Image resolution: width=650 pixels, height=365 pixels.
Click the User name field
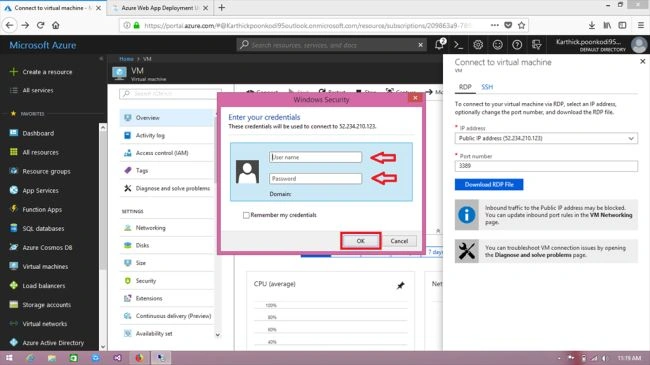click(315, 157)
